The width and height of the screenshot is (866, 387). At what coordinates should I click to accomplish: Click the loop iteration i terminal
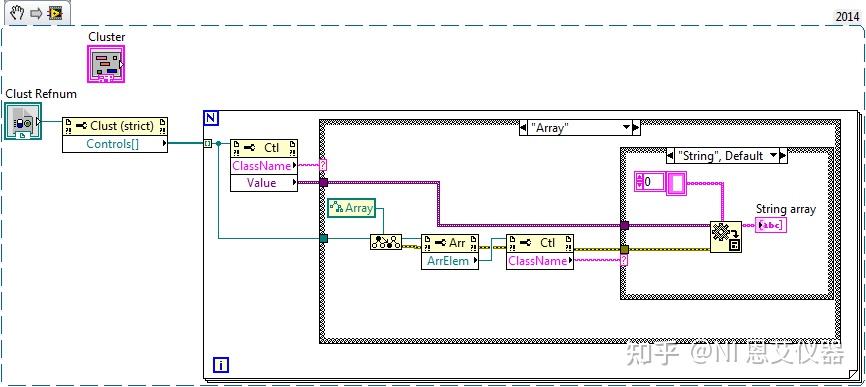[x=220, y=365]
